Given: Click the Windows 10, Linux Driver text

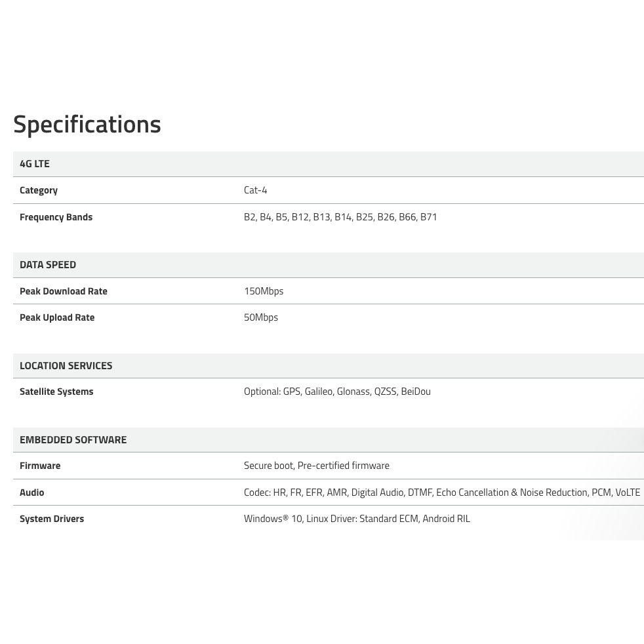Looking at the screenshot, I should [x=357, y=519].
